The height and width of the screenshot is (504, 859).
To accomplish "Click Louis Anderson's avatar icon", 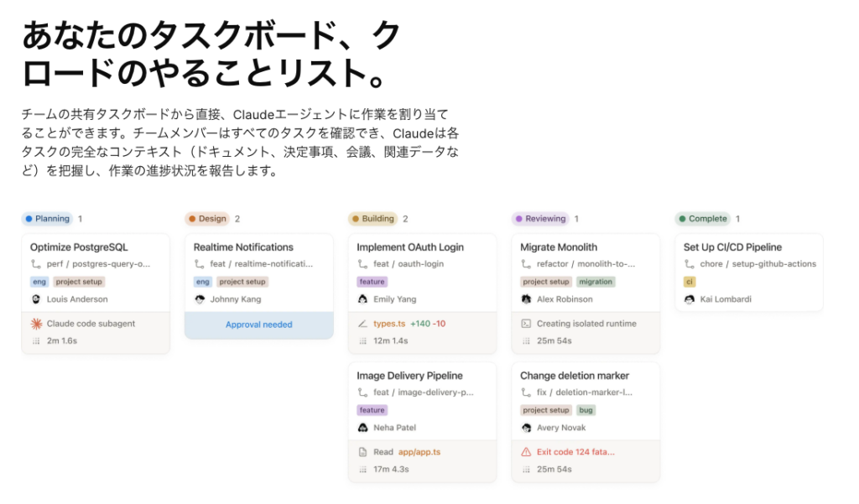I will [x=36, y=299].
